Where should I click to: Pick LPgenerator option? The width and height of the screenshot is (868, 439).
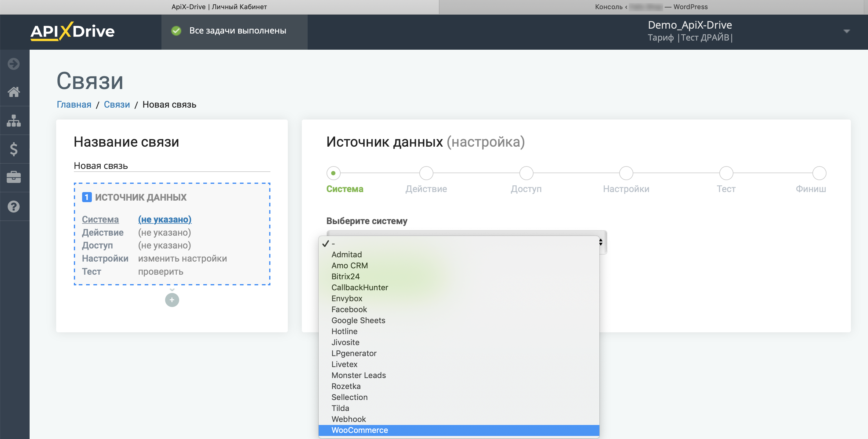coord(459,353)
